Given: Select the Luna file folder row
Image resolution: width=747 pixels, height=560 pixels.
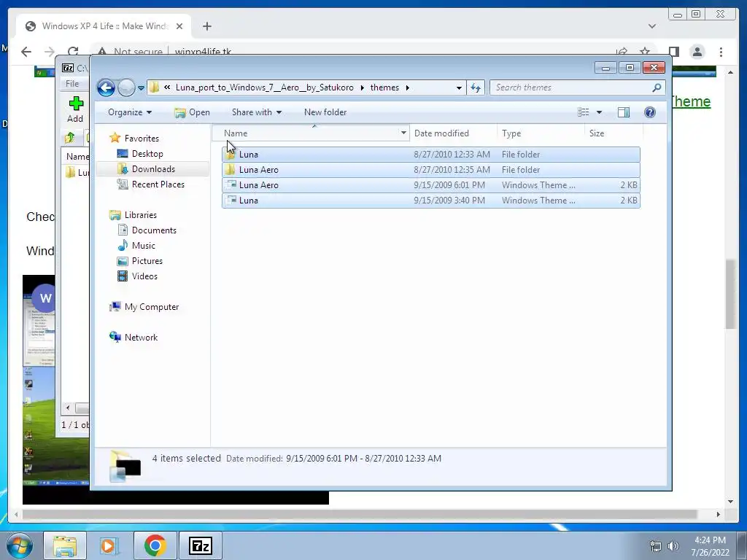Looking at the screenshot, I should click(x=430, y=155).
